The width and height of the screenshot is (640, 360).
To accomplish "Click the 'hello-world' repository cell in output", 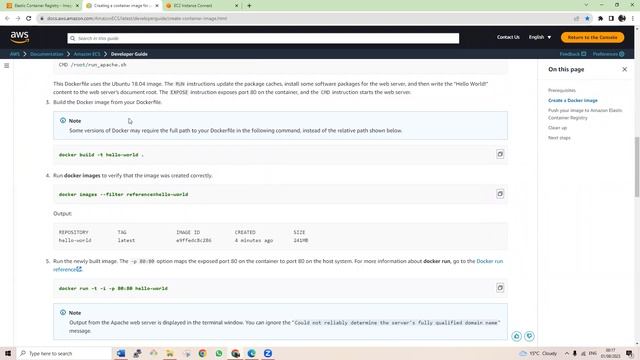I will coord(75,240).
